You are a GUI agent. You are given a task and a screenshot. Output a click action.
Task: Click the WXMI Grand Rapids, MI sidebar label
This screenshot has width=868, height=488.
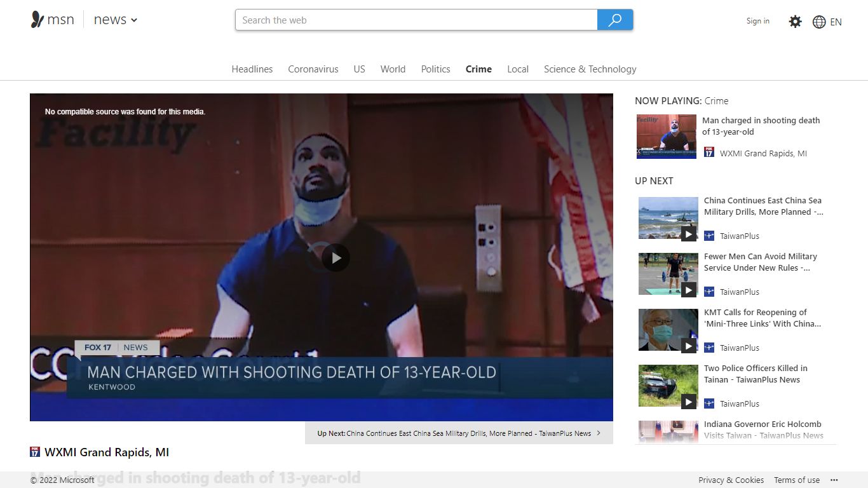point(763,153)
